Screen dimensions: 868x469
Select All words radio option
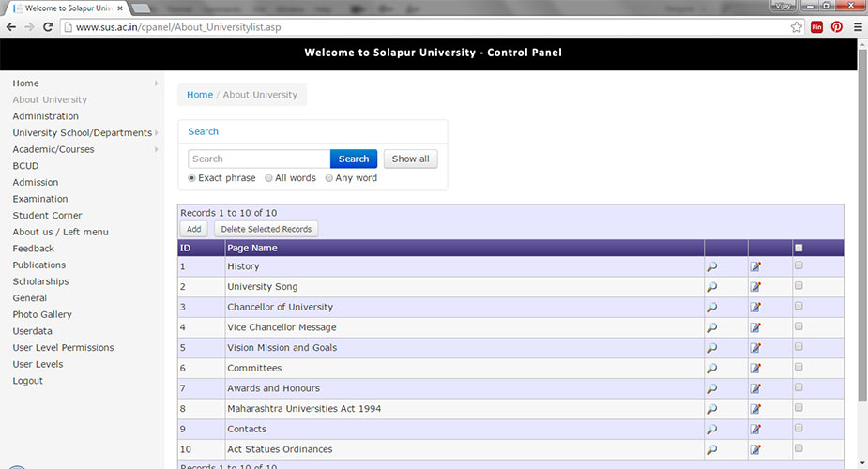pyautogui.click(x=268, y=178)
